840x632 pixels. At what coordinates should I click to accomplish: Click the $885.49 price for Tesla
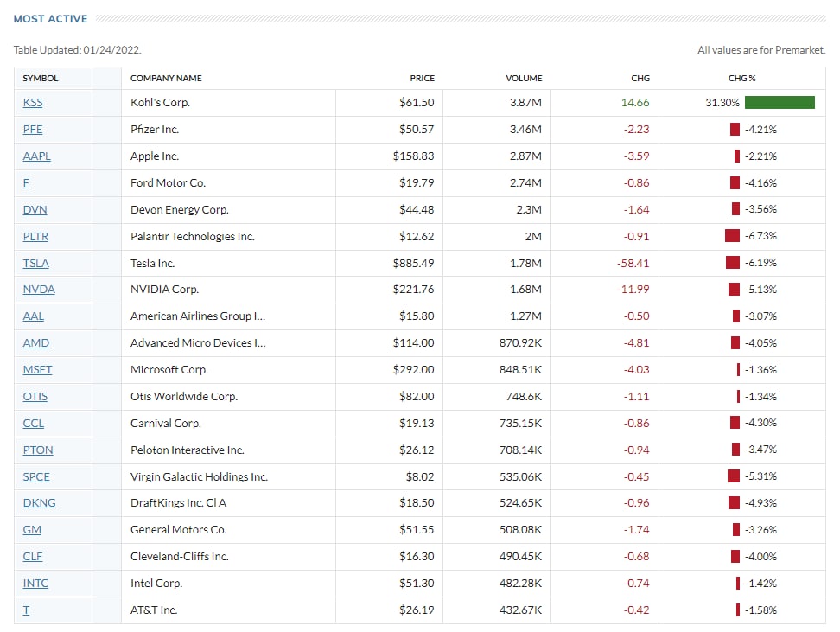coord(414,263)
